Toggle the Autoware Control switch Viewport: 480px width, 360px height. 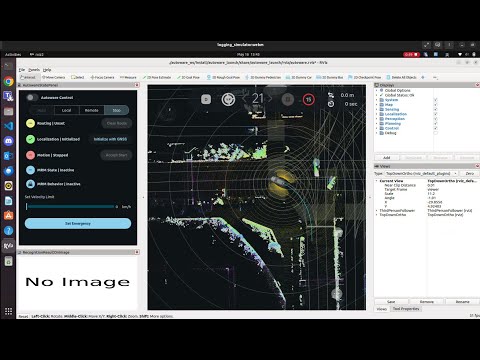32,97
